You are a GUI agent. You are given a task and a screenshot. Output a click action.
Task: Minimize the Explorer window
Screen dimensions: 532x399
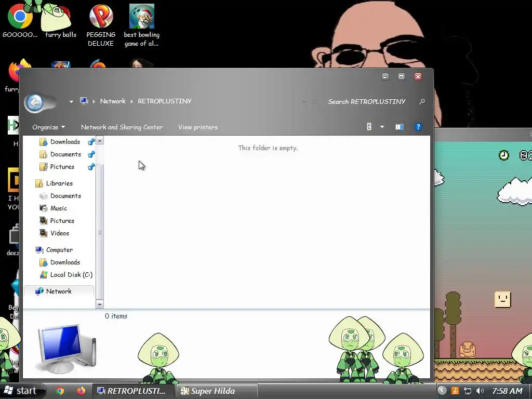click(x=385, y=77)
